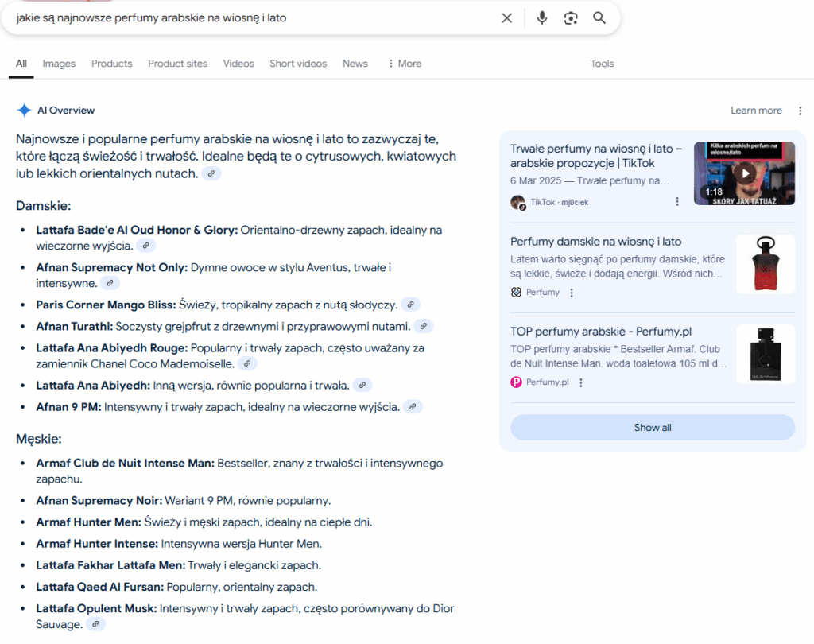Open Google Lens image search icon

click(571, 18)
